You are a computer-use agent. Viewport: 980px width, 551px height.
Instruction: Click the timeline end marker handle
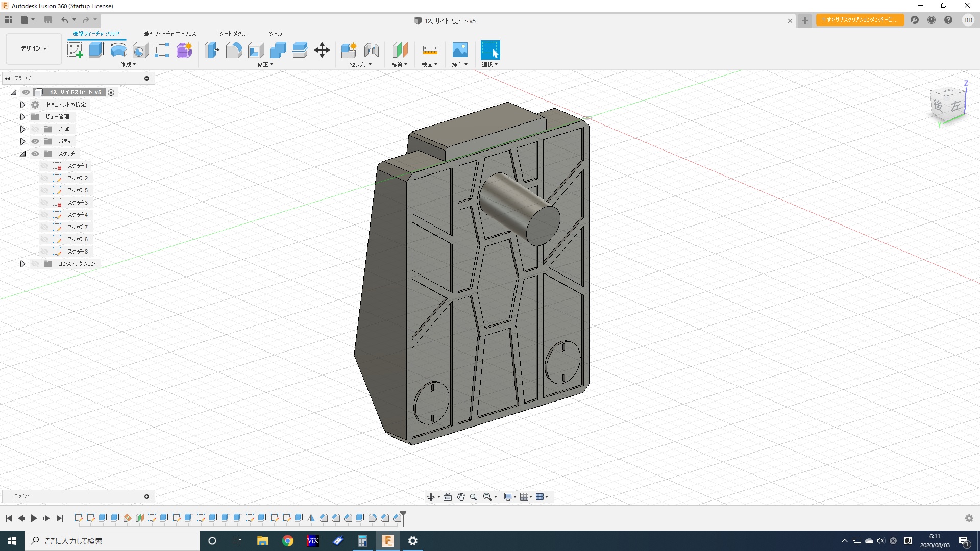tap(403, 514)
